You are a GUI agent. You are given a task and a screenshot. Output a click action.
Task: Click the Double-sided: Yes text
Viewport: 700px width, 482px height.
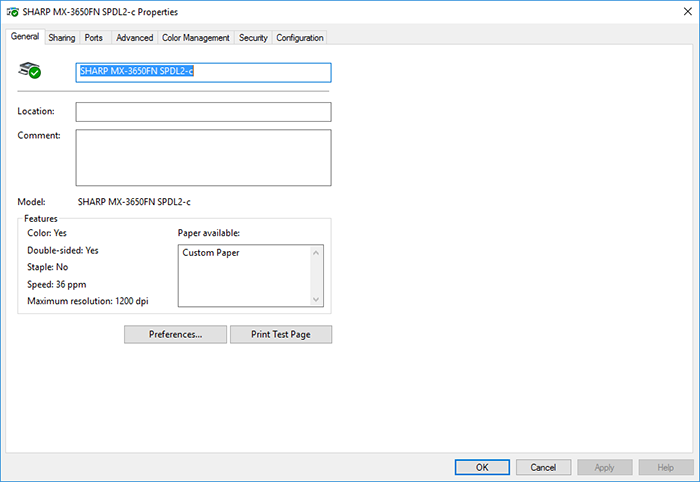pyautogui.click(x=62, y=250)
